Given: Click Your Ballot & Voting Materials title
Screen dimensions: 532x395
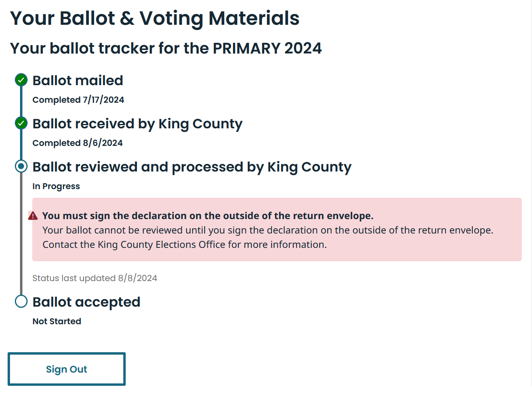Looking at the screenshot, I should click(x=155, y=18).
